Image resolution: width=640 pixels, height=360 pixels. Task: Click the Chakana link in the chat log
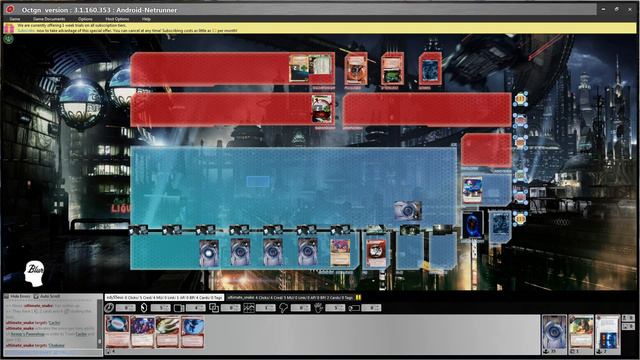click(56, 345)
